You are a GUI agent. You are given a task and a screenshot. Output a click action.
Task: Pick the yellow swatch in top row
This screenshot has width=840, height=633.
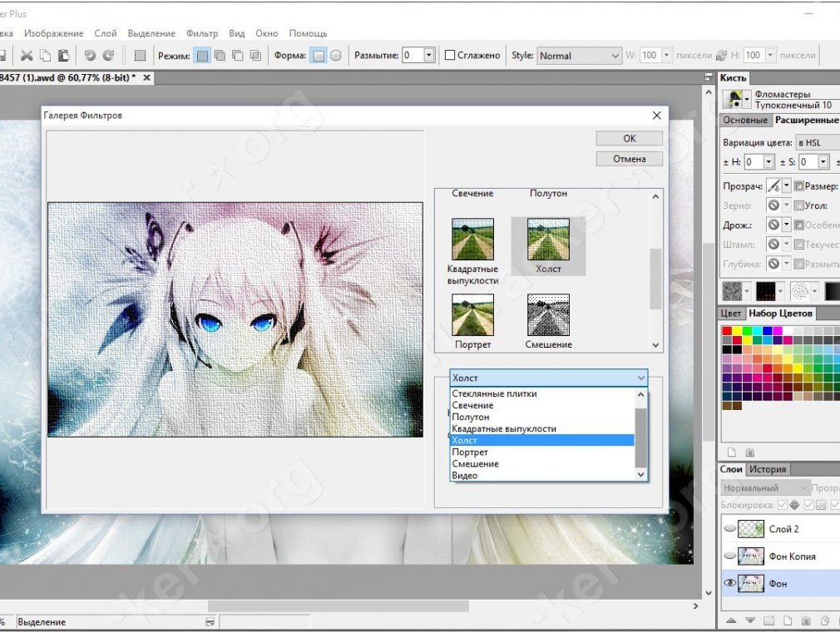[737, 331]
